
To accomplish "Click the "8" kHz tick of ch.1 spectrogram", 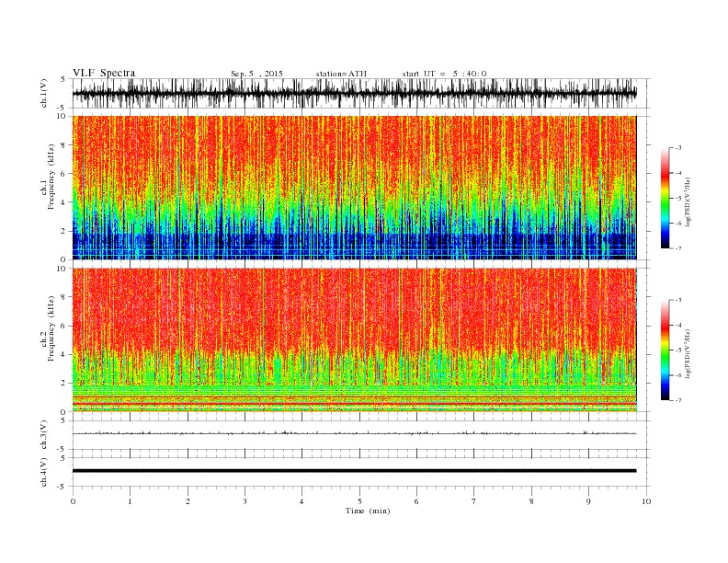I will click(x=64, y=145).
